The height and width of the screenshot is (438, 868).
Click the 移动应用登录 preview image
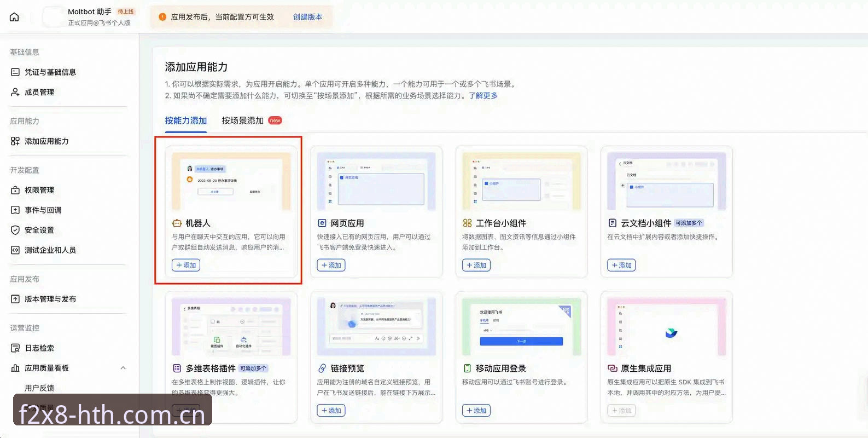[521, 327]
